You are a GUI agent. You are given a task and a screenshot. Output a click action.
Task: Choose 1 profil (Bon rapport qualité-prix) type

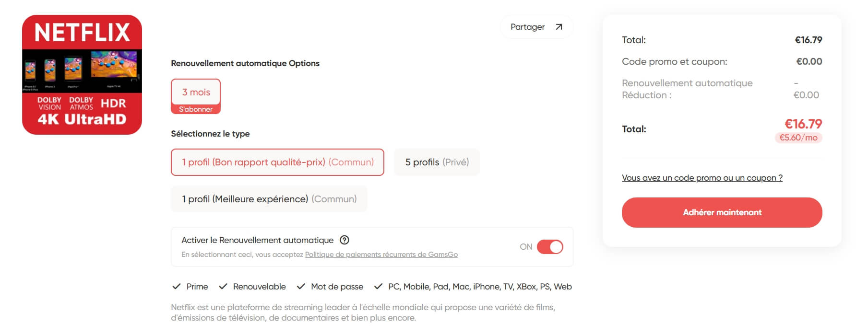point(277,162)
